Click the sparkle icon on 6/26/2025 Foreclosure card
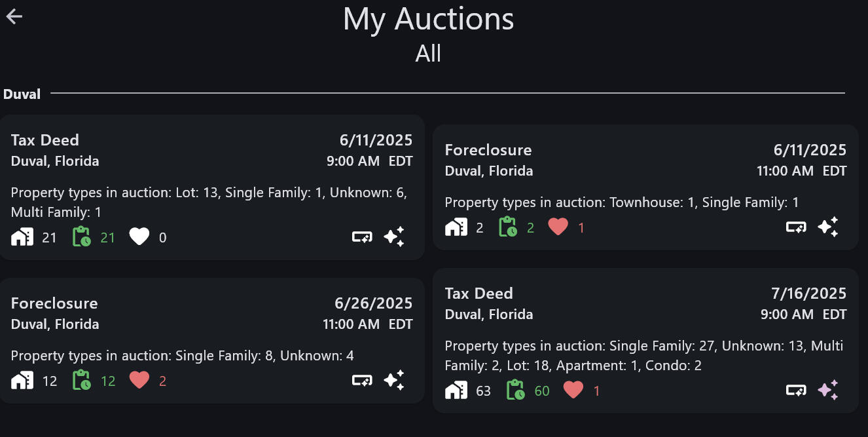The width and height of the screenshot is (868, 437). pyautogui.click(x=394, y=380)
